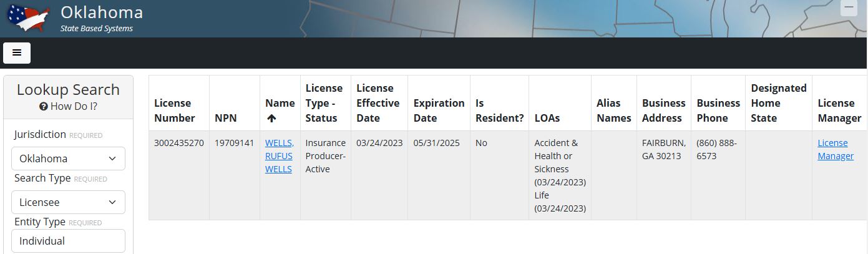Open the Entity Type field showing Individual
Screen dimensions: 868x254
(x=68, y=241)
